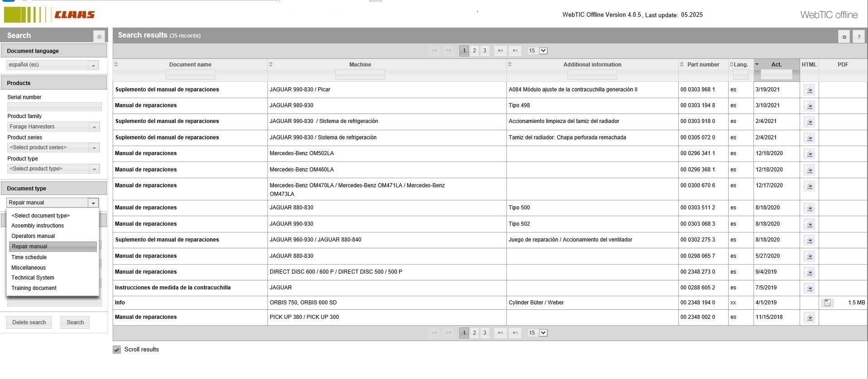Open settings gear in Search results header

[x=844, y=37]
